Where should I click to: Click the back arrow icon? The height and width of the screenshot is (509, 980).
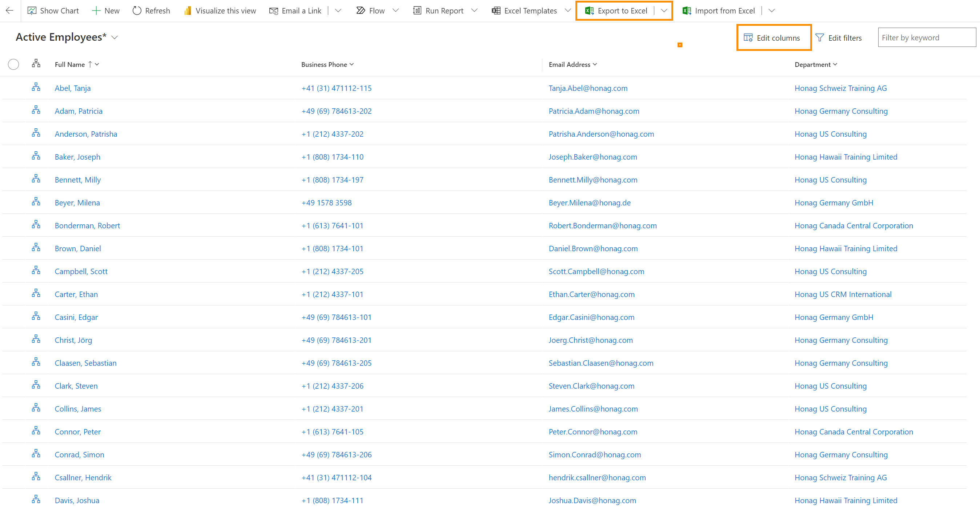click(9, 11)
